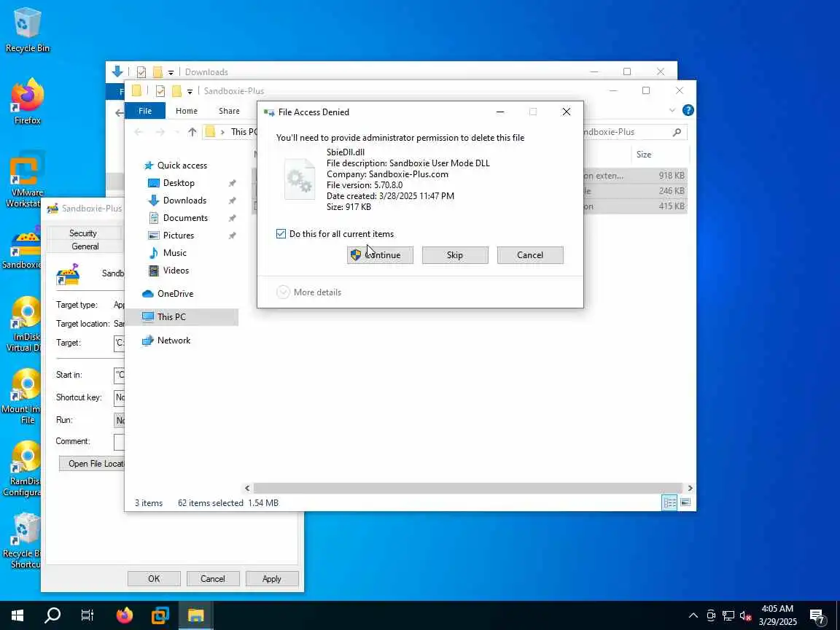The width and height of the screenshot is (840, 630).
Task: Toggle 'Do this for all current items' checkbox
Action: coord(281,233)
